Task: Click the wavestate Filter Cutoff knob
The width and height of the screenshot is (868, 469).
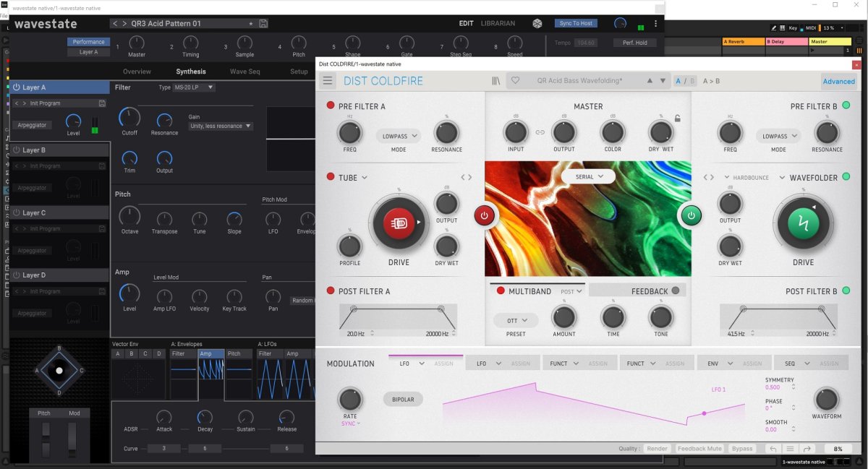Action: [129, 117]
